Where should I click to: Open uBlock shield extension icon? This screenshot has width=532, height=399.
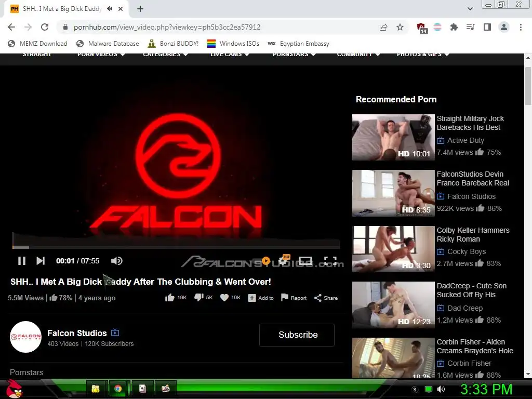tap(421, 28)
